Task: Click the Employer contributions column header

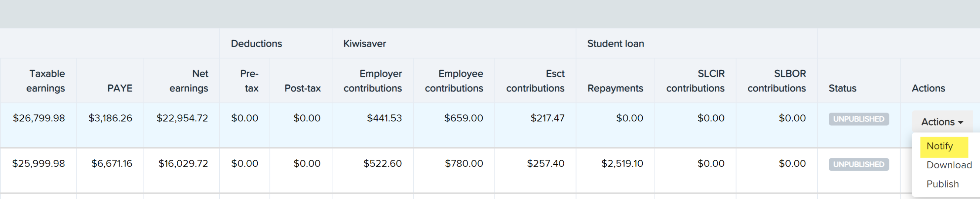Action: (372, 80)
